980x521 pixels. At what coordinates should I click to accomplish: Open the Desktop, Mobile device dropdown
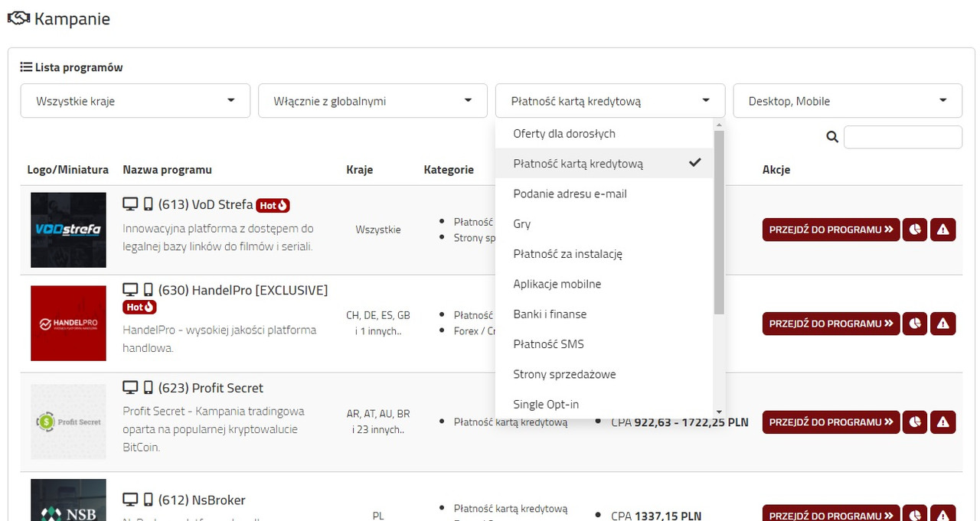tap(848, 101)
